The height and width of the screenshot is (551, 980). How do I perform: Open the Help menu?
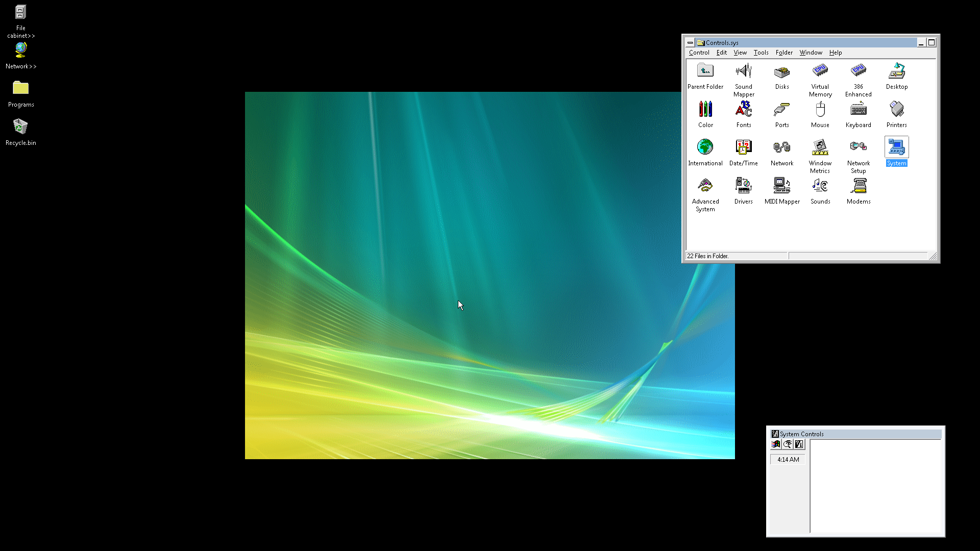coord(836,53)
